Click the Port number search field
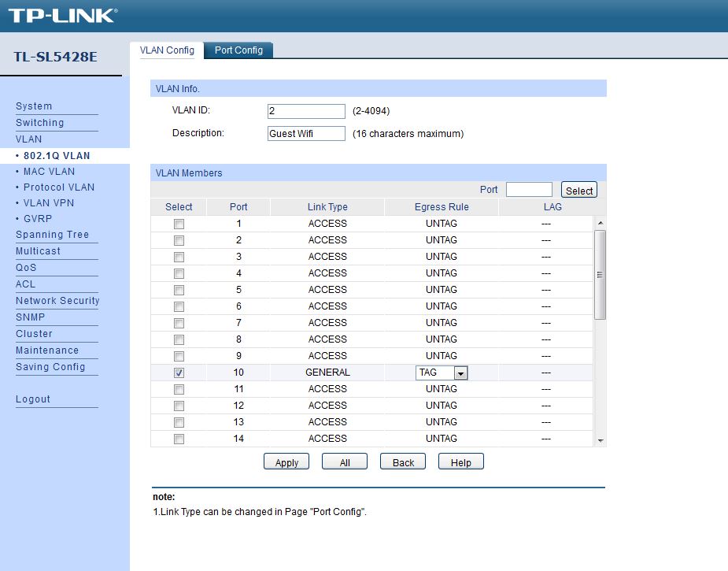The image size is (728, 571). (530, 190)
